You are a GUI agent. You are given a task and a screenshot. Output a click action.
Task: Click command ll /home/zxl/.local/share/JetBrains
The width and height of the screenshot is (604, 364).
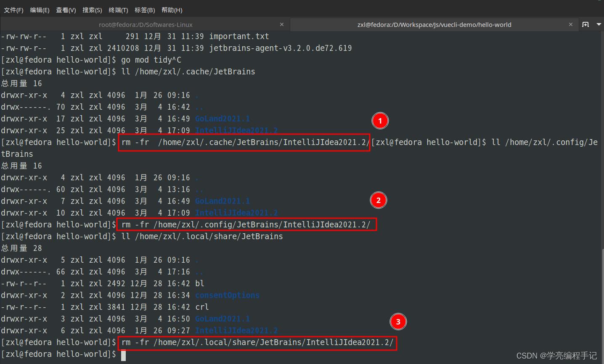point(202,237)
